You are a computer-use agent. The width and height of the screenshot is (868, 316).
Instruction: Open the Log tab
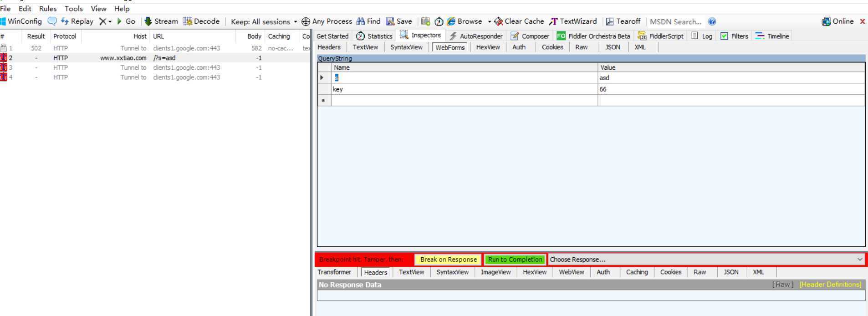point(702,36)
